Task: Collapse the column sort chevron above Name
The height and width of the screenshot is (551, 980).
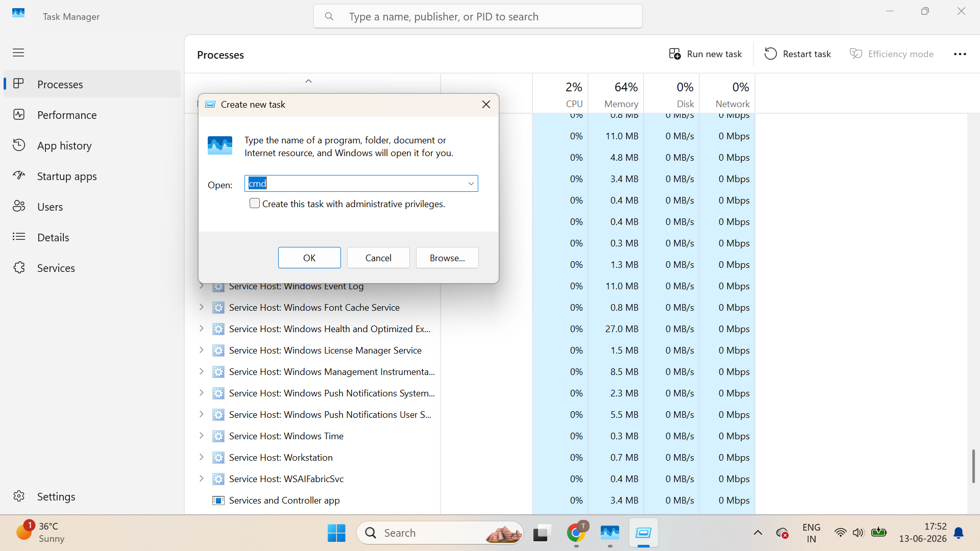Action: point(308,81)
